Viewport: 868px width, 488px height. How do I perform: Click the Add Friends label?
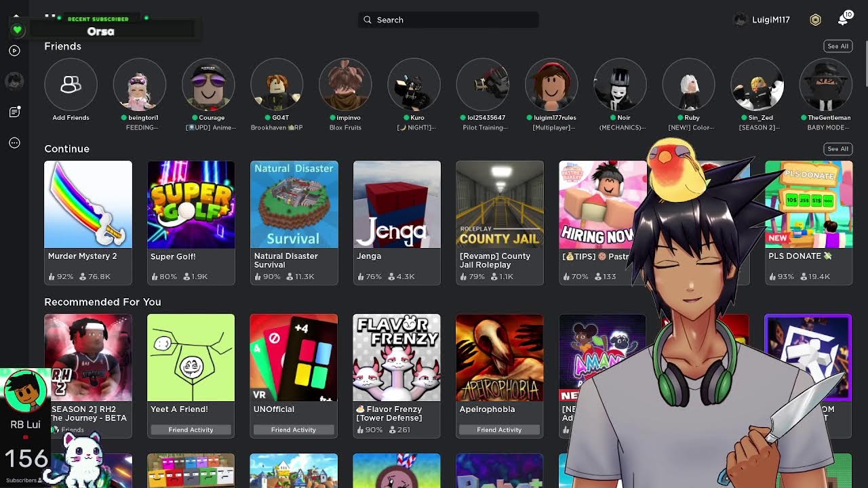(x=71, y=118)
